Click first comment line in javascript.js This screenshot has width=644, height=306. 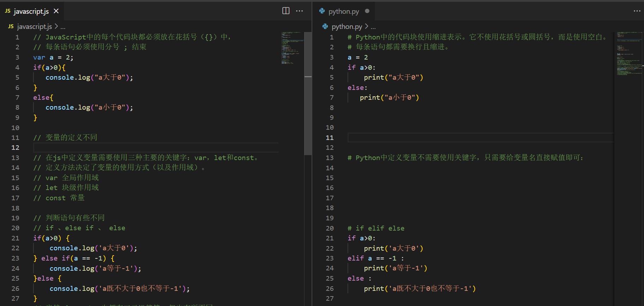click(133, 37)
